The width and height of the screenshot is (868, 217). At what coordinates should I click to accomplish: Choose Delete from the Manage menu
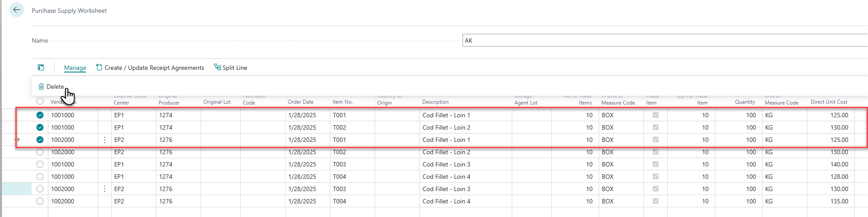pyautogui.click(x=55, y=87)
